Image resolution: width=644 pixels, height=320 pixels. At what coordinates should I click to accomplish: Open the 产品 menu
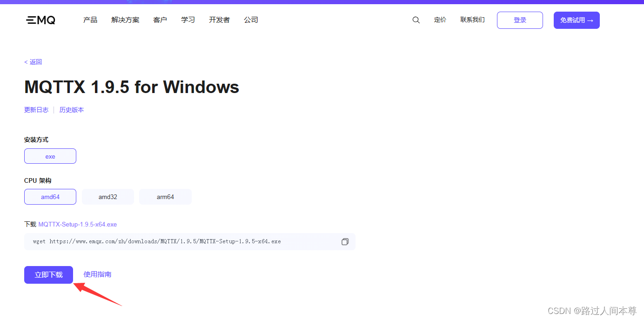pos(90,20)
